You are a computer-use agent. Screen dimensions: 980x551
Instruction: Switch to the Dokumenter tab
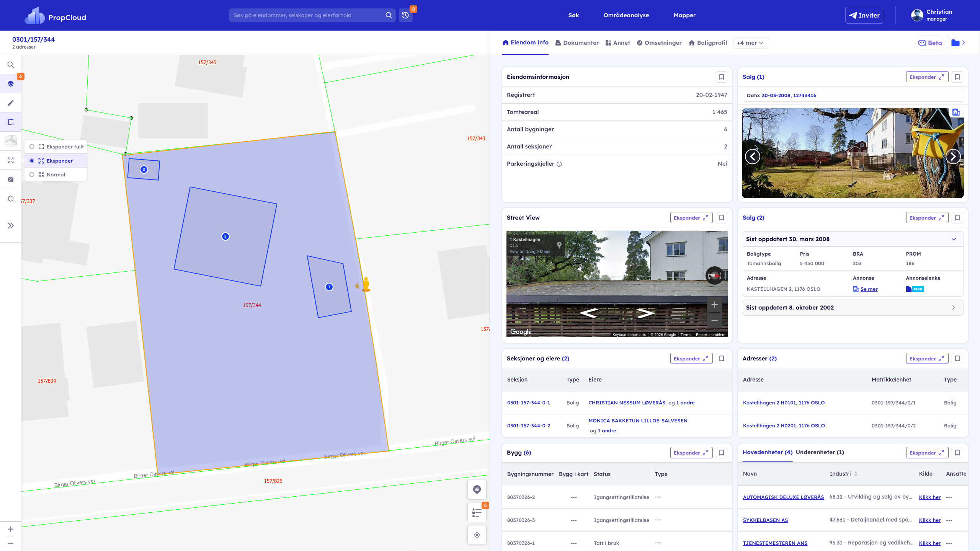tap(577, 43)
